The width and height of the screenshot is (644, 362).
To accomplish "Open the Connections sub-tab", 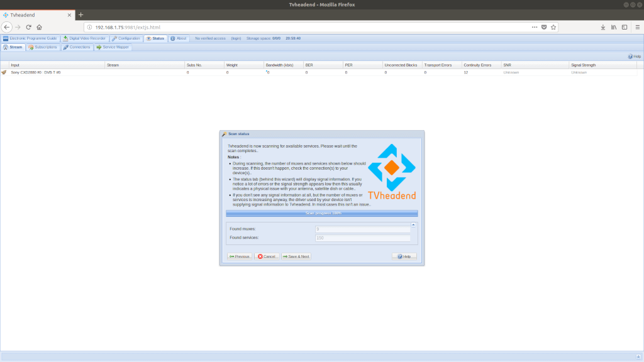I will coord(77,47).
